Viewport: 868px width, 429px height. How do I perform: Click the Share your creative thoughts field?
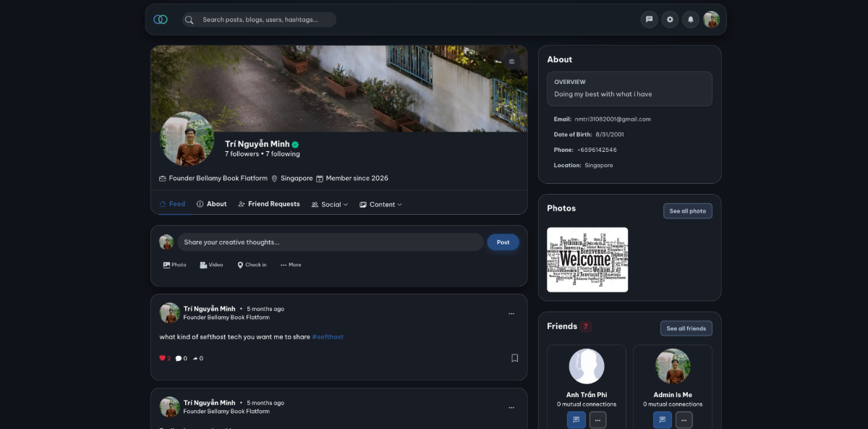(331, 242)
